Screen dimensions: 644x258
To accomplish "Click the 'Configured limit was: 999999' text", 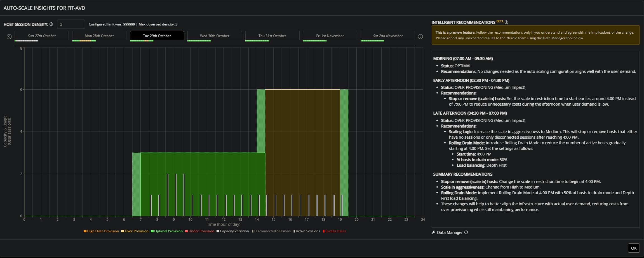I will coord(112,24).
